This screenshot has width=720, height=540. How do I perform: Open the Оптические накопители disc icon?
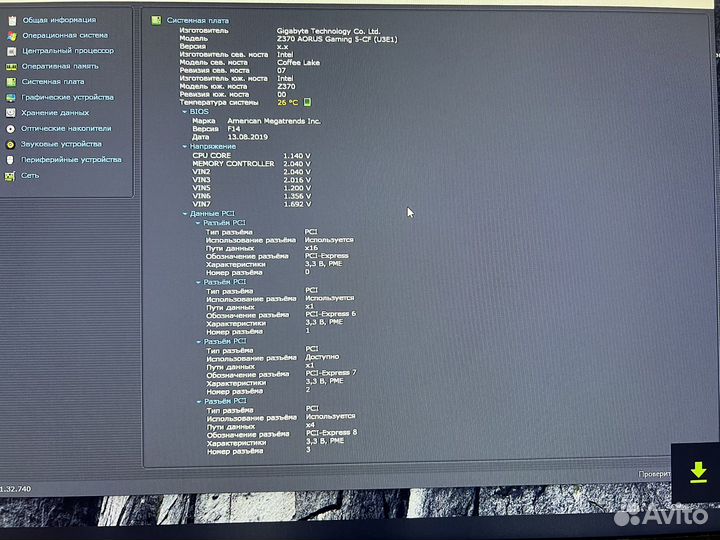point(11,129)
